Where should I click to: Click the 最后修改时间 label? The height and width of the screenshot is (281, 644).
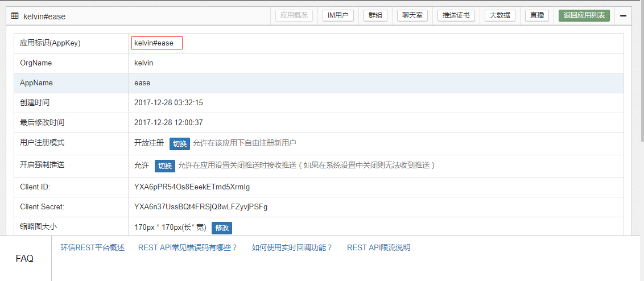(x=42, y=122)
